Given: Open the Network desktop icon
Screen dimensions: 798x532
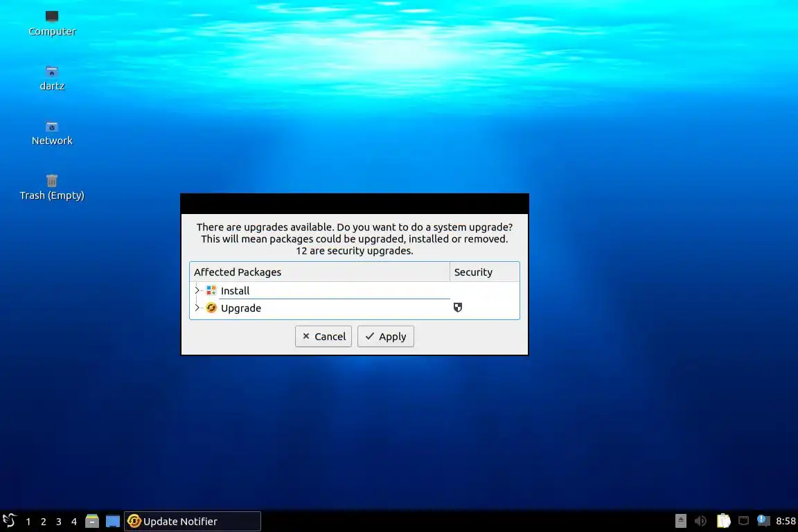Looking at the screenshot, I should point(52,133).
